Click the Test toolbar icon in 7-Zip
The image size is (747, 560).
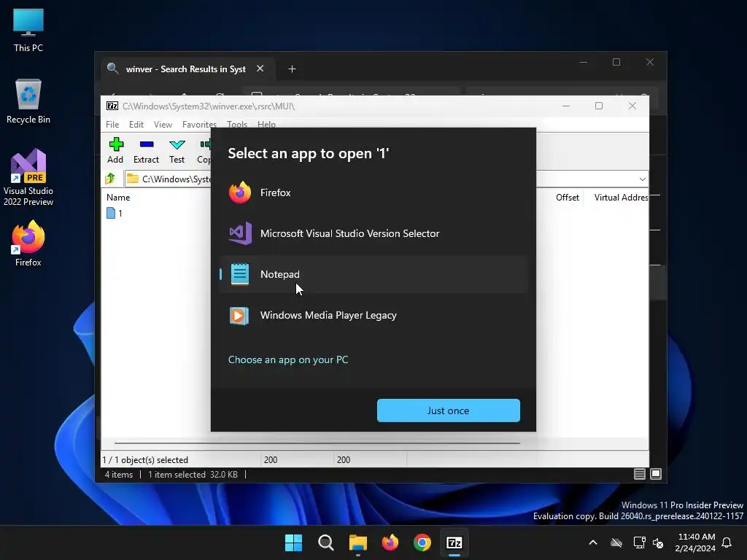[x=177, y=150]
